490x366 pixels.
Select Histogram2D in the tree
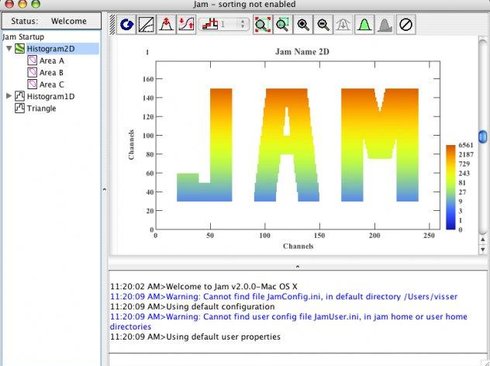pos(51,49)
